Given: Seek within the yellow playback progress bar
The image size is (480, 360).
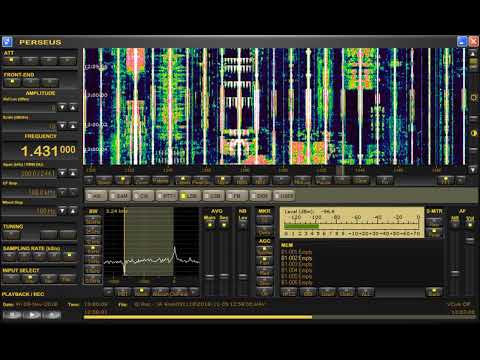Looking at the screenshot, I should [x=198, y=317].
